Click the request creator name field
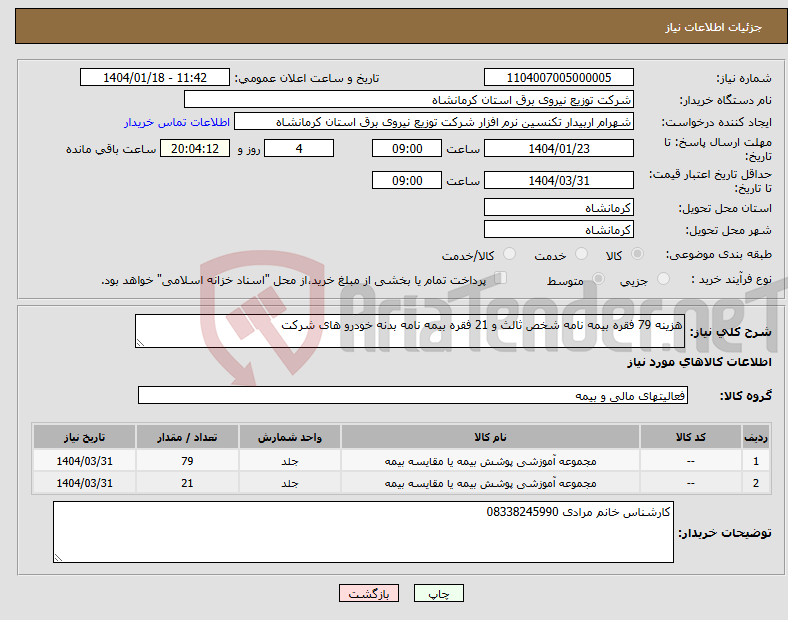 tap(434, 122)
